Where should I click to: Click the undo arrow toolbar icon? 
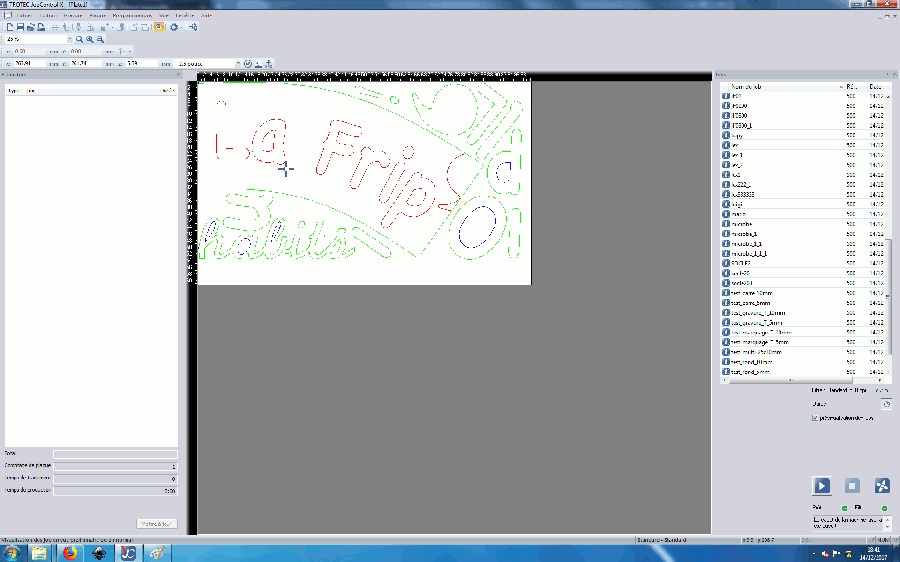pyautogui.click(x=134, y=27)
